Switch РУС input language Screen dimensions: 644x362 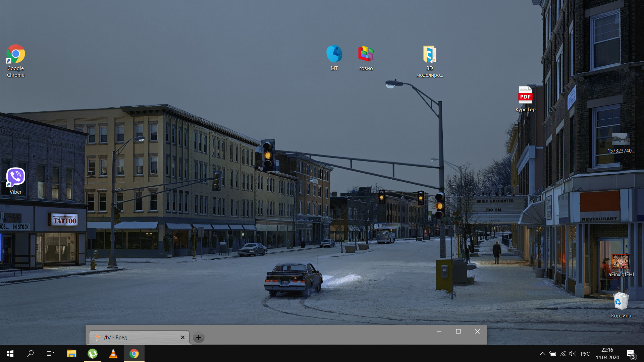[x=585, y=354]
